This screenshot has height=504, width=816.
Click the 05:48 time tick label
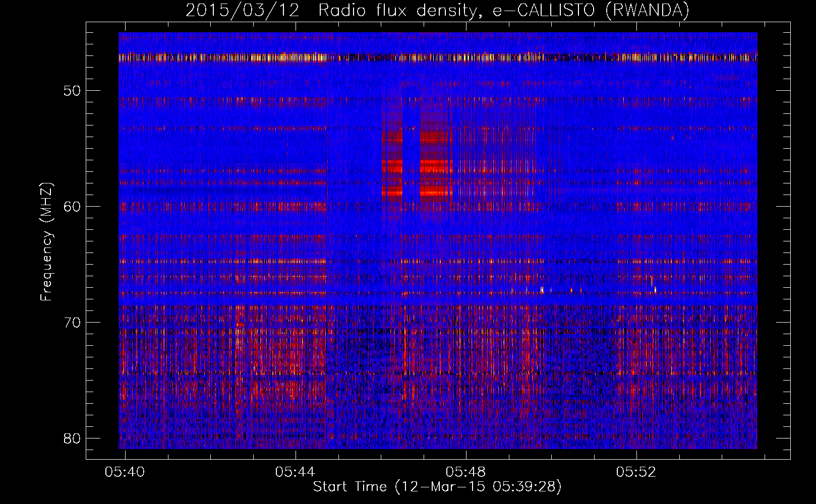pyautogui.click(x=466, y=472)
